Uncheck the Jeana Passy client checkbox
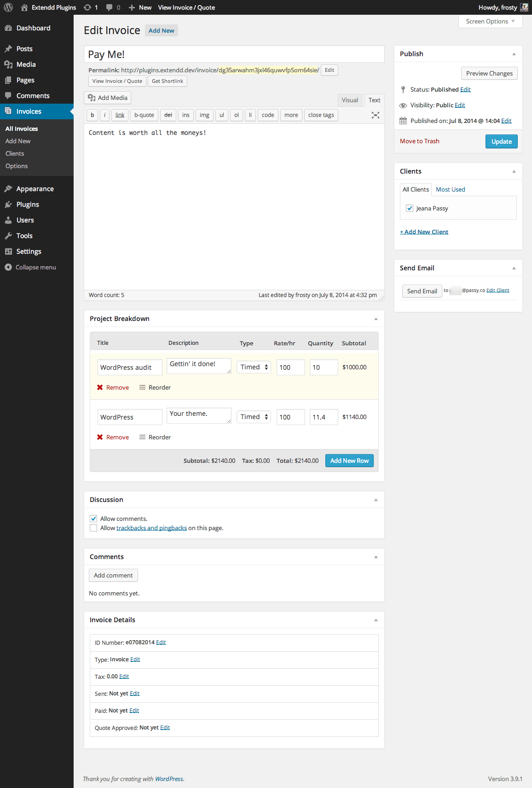Viewport: 532px width, 788px height. click(410, 208)
